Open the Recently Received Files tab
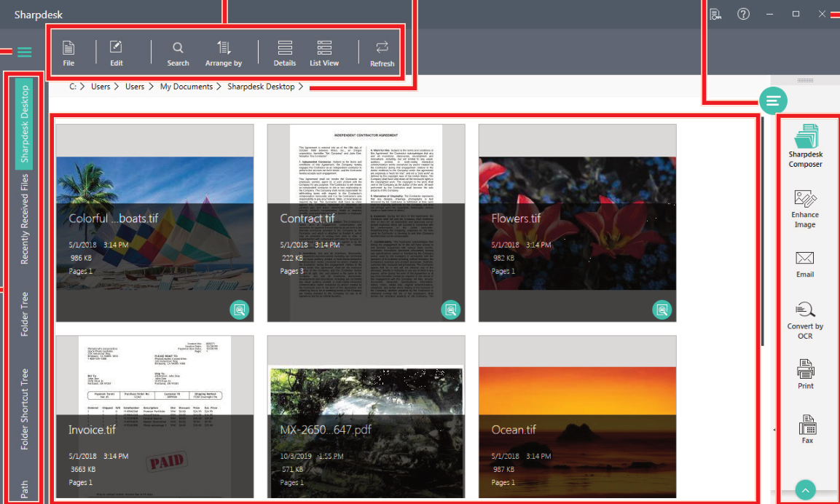The image size is (840, 504). [x=24, y=219]
